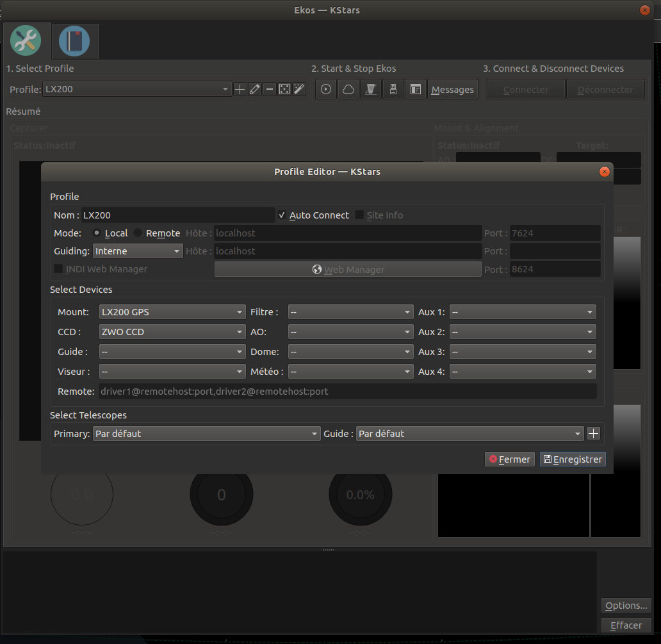Viewport: 661px width, 644px height.
Task: Open the Guide telescope Par défaut dropdown
Action: click(469, 433)
